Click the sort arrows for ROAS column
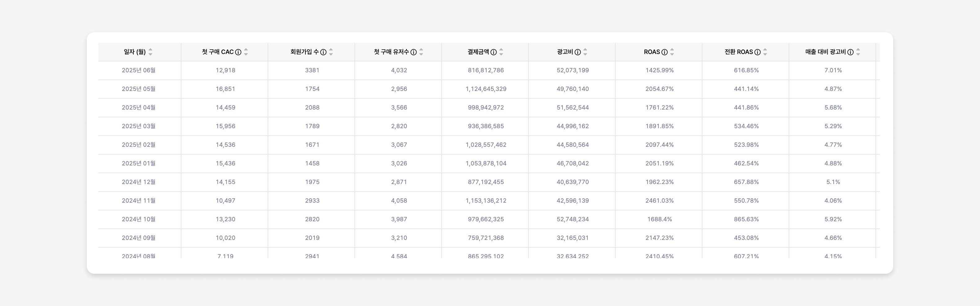This screenshot has width=980, height=306. pyautogui.click(x=672, y=52)
